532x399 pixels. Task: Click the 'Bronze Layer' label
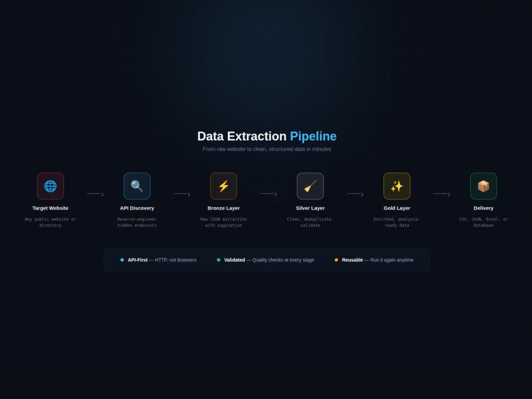tap(223, 208)
